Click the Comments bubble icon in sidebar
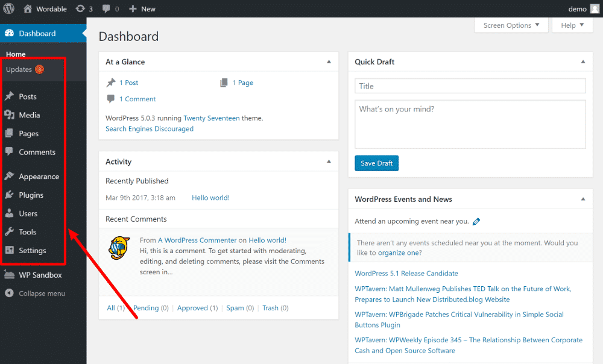 [x=9, y=151]
